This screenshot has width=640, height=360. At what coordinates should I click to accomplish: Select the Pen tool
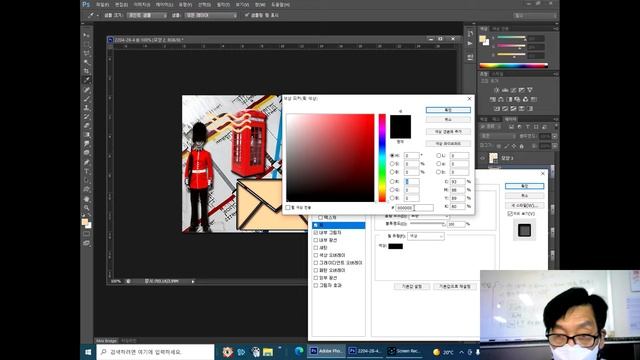pyautogui.click(x=87, y=162)
